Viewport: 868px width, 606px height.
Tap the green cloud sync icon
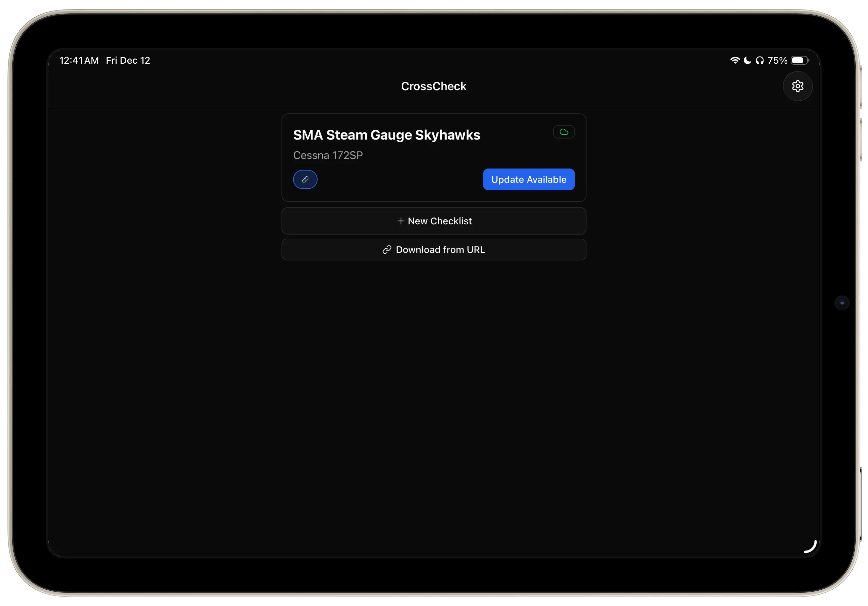pyautogui.click(x=564, y=132)
